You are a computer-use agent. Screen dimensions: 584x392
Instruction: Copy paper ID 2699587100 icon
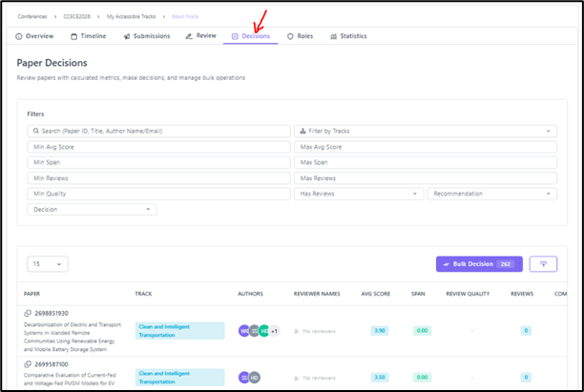point(29,364)
